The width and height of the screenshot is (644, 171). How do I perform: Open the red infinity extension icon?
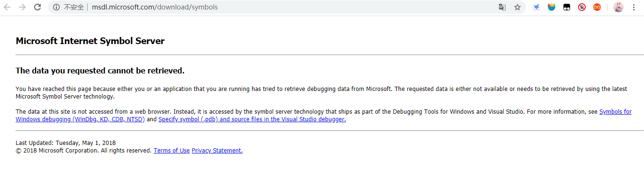tap(597, 7)
